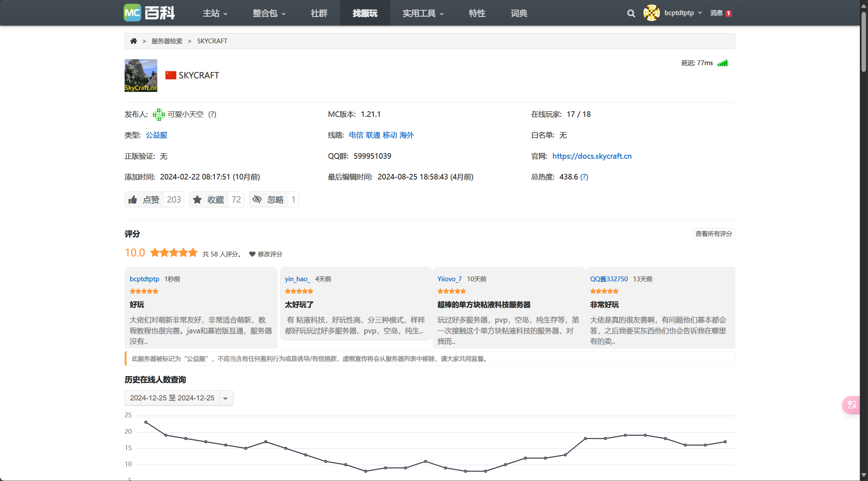This screenshot has width=868, height=481.
Task: Open the 词典 nav item
Action: point(519,13)
